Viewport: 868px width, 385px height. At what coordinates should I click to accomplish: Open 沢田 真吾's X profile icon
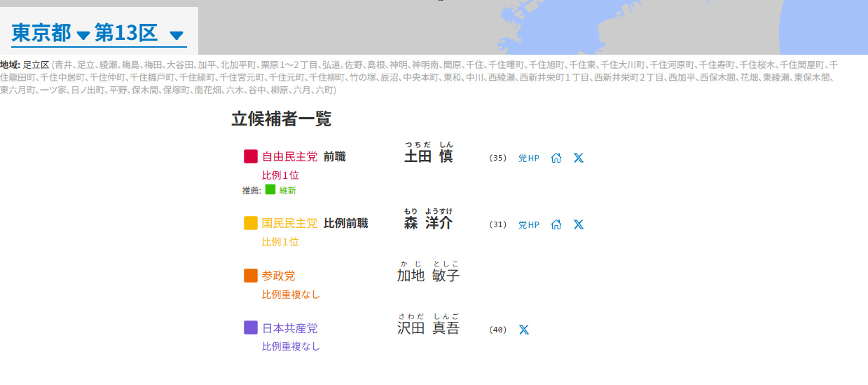(524, 330)
